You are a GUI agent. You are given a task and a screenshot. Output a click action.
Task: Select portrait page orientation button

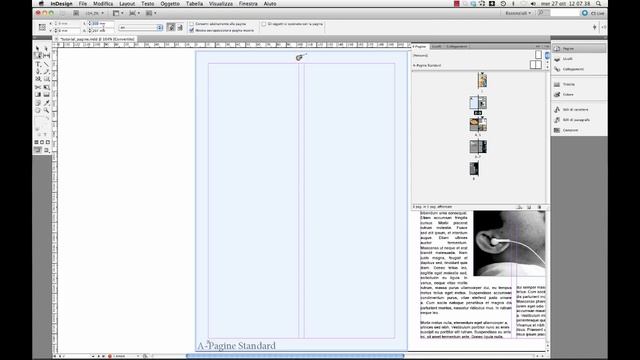pos(171,27)
